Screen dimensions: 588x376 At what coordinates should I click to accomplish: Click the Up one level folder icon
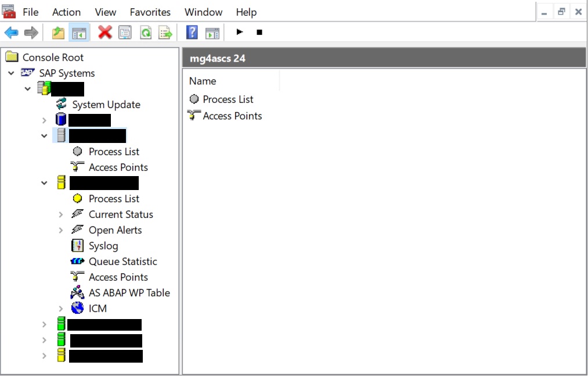click(x=58, y=33)
